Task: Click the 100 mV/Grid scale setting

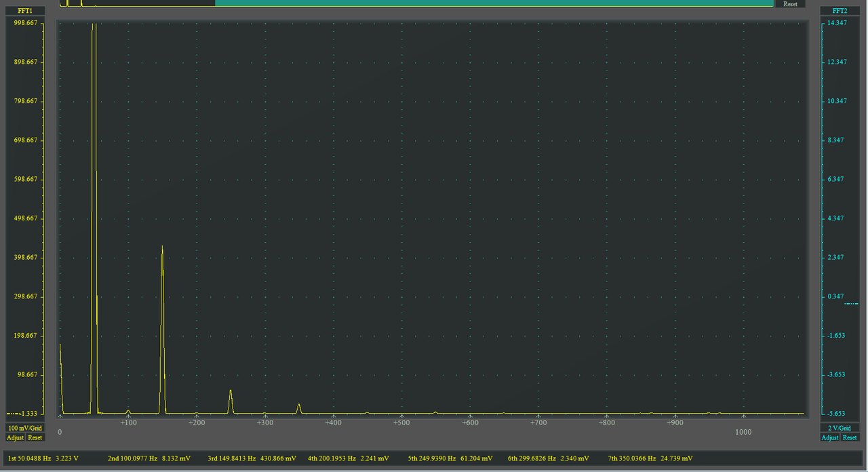Action: pos(25,428)
